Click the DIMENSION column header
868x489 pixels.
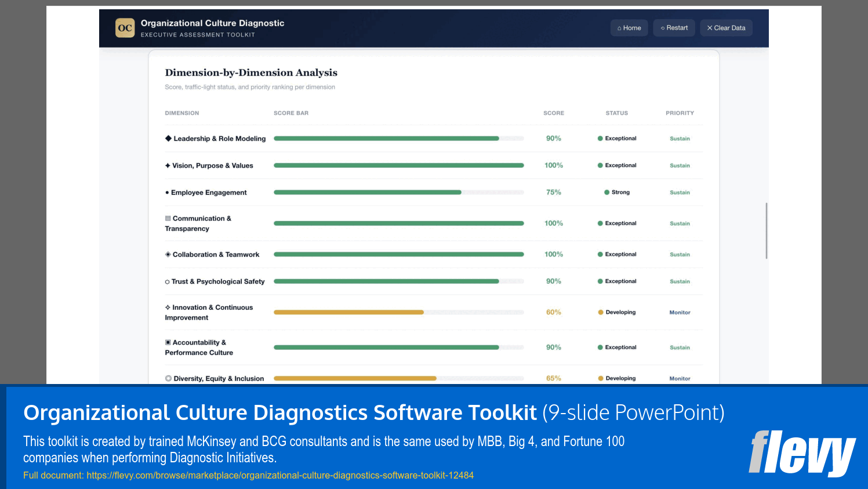[182, 113]
